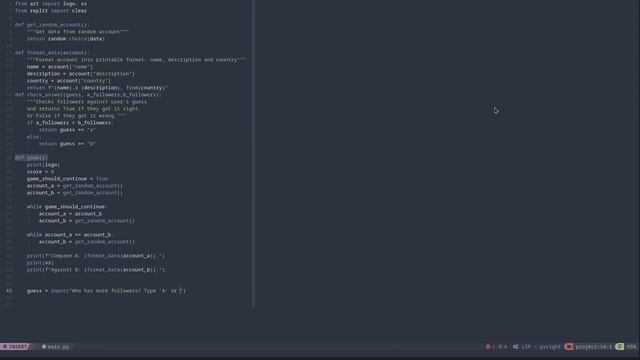640x360 pixels.
Task: Click the line 'account_a = account_b'
Action: coord(70,213)
